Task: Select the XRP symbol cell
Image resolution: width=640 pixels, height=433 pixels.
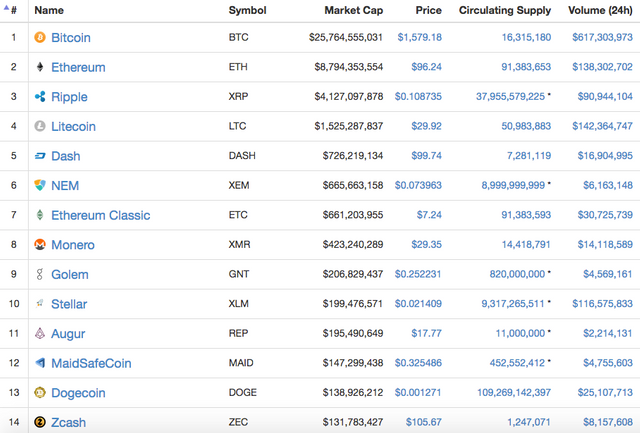Action: click(x=238, y=96)
